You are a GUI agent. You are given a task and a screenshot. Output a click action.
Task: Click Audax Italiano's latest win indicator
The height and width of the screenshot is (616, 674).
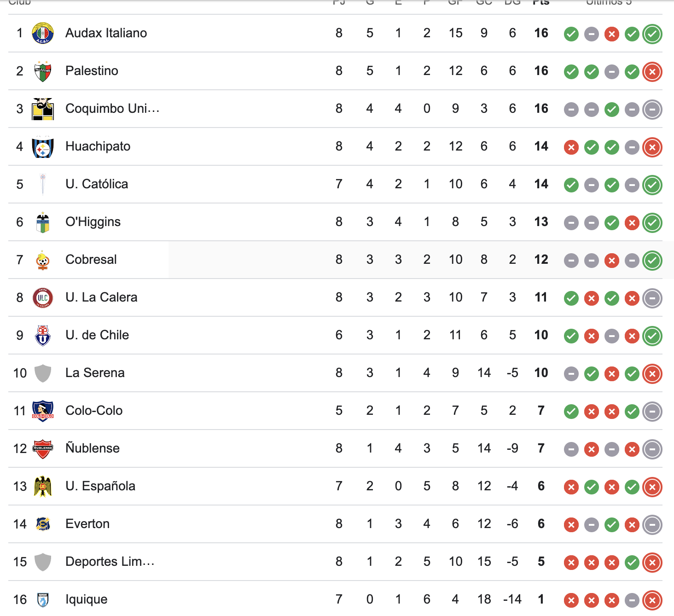(653, 34)
